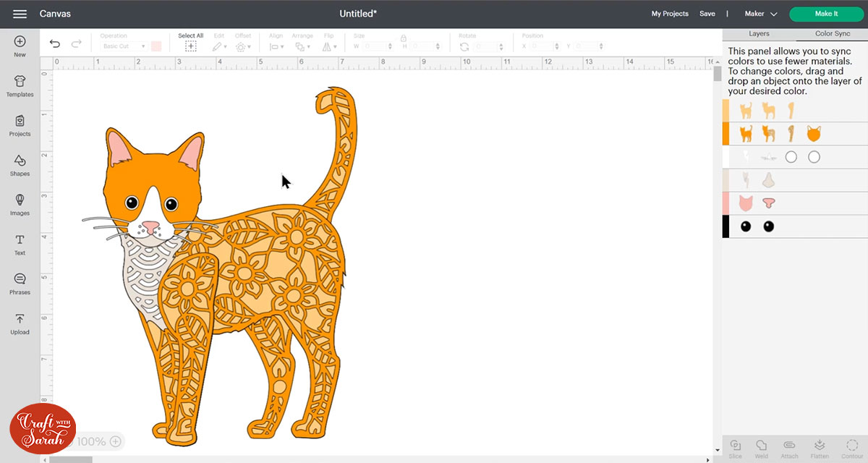The width and height of the screenshot is (868, 463).
Task: Open My Projects link
Action: (x=670, y=14)
